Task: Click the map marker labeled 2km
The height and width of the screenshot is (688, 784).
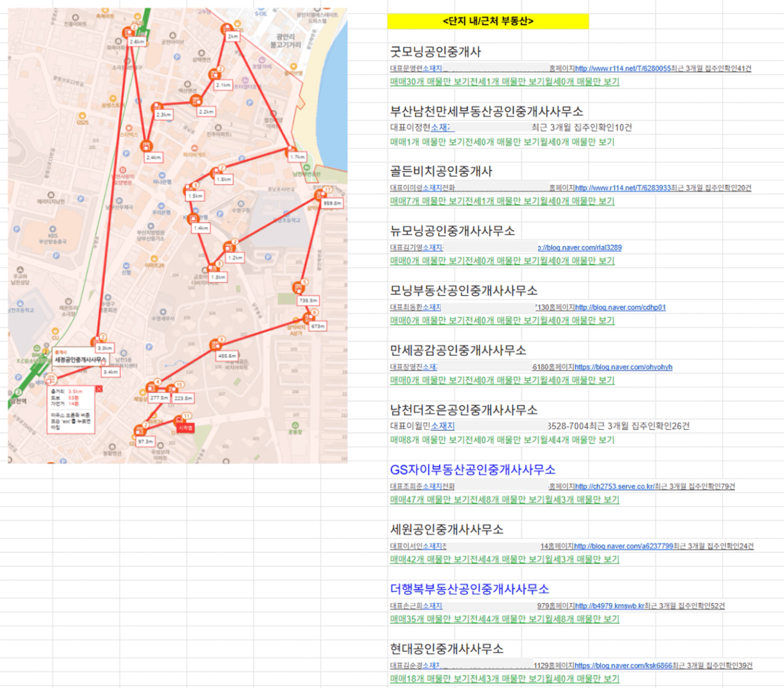Action: pos(227,29)
